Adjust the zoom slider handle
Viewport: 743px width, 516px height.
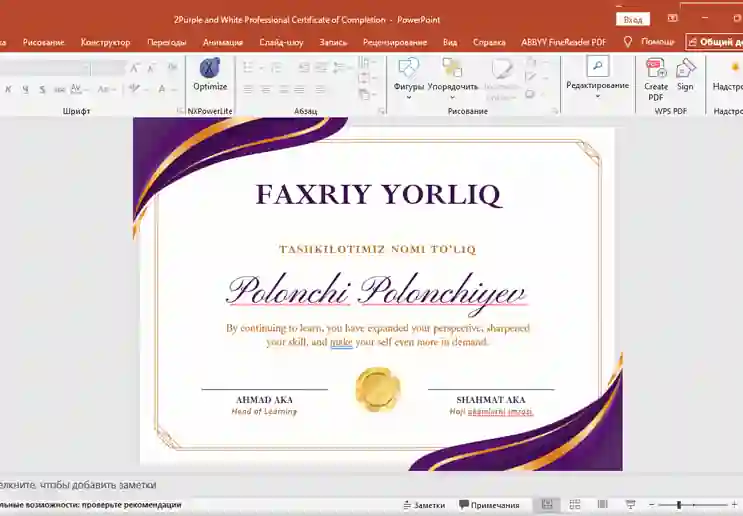679,505
